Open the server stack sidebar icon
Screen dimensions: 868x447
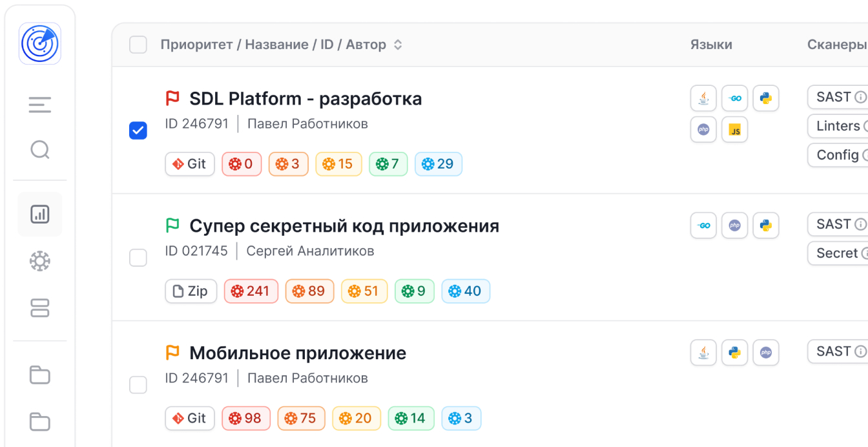40,308
